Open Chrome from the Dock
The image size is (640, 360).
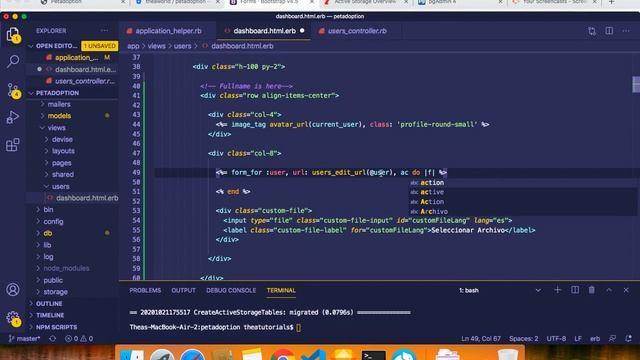point(282,356)
